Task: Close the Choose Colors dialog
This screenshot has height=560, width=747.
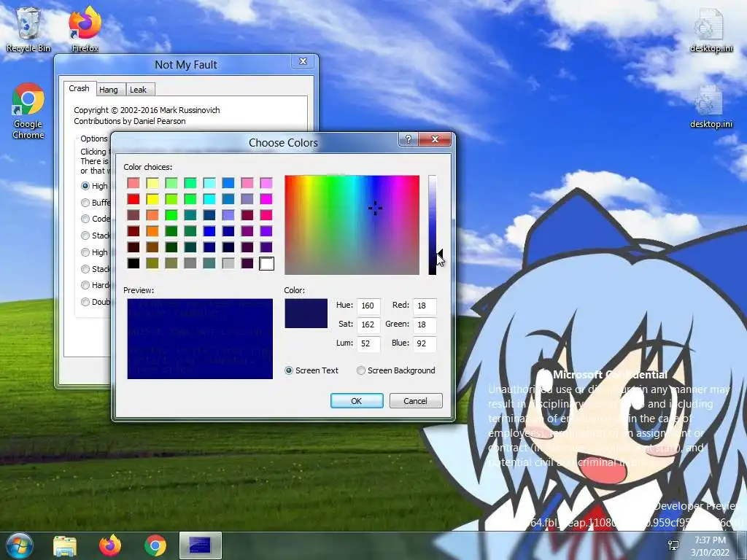Action: pyautogui.click(x=435, y=139)
